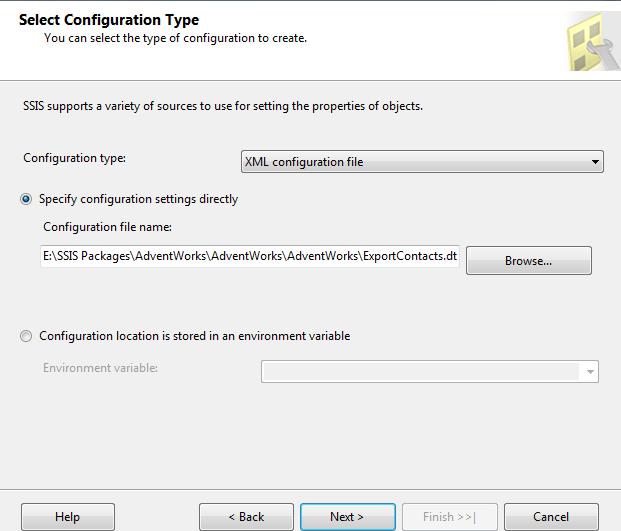Click the SSIS supports a variety description text
This screenshot has width=621, height=531.
pos(223,106)
